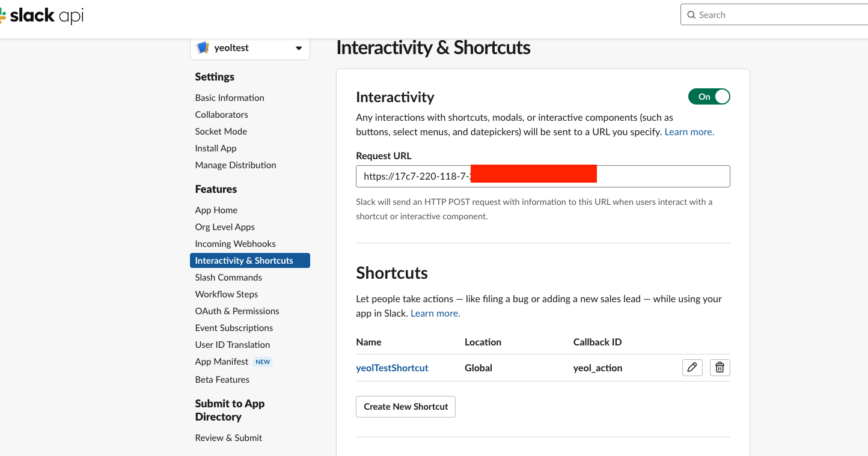The height and width of the screenshot is (456, 868).
Task: Click Submit to App Directory heading
Action: point(230,410)
